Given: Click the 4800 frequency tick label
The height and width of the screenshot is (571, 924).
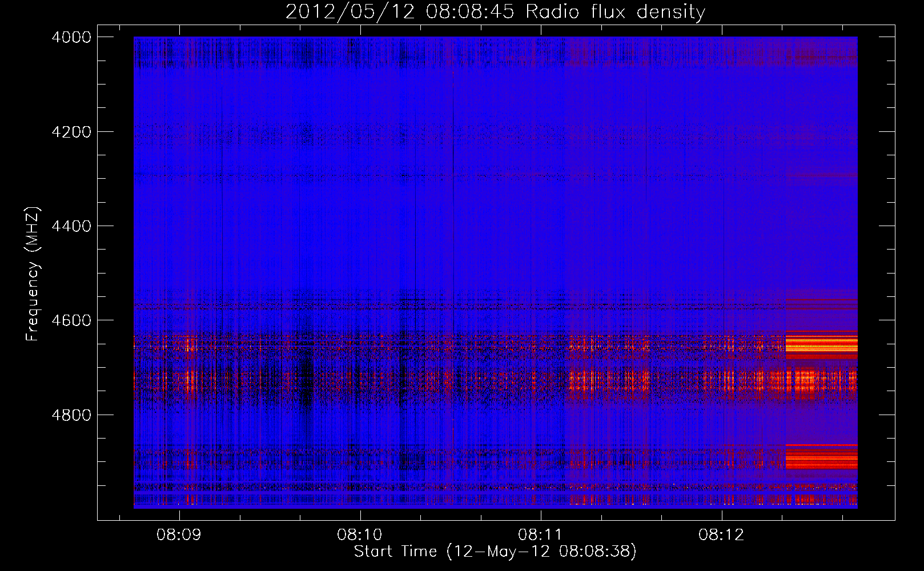Looking at the screenshot, I should [x=71, y=415].
